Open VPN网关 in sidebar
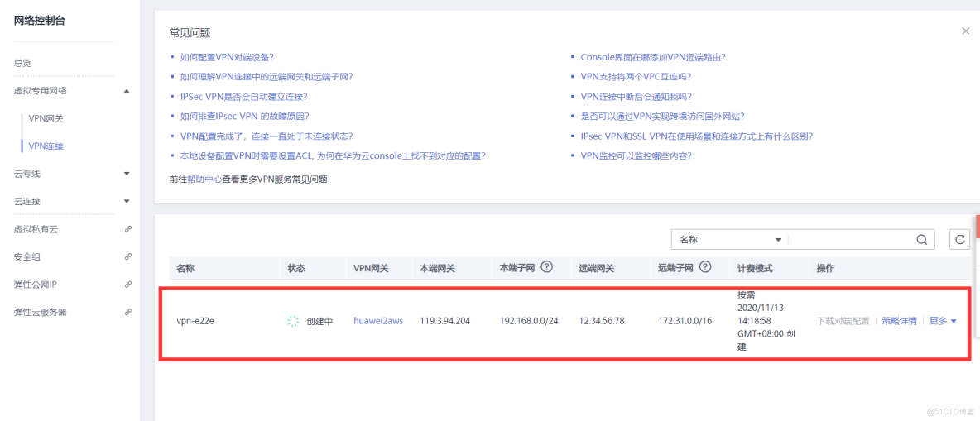This screenshot has height=421, width=980. (x=46, y=118)
